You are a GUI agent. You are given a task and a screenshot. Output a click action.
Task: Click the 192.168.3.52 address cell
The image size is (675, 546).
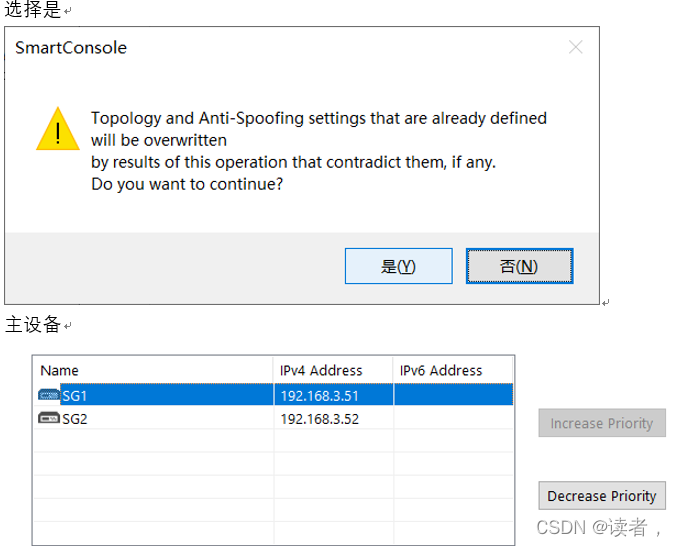coord(333,419)
